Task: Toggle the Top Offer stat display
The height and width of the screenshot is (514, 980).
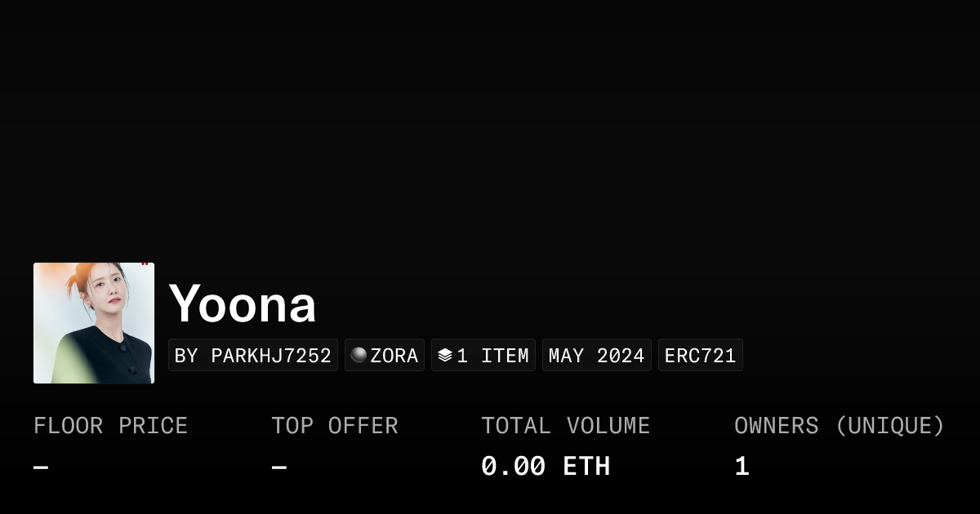Action: coord(335,445)
